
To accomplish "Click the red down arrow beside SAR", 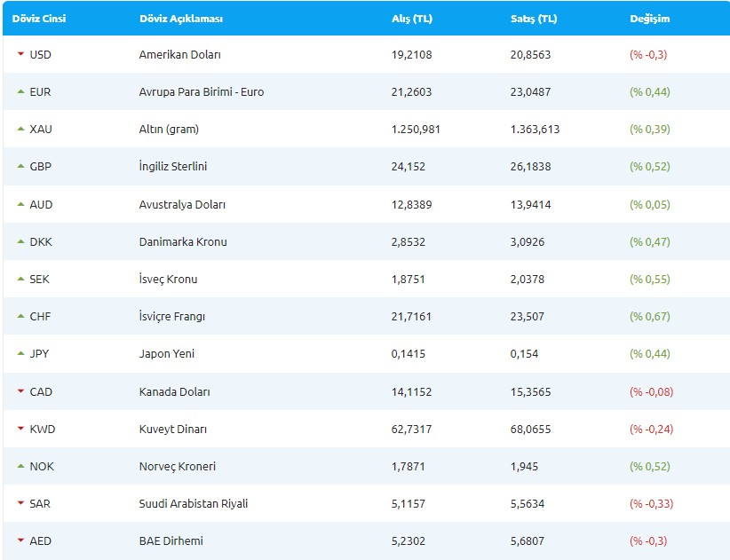I will point(20,503).
